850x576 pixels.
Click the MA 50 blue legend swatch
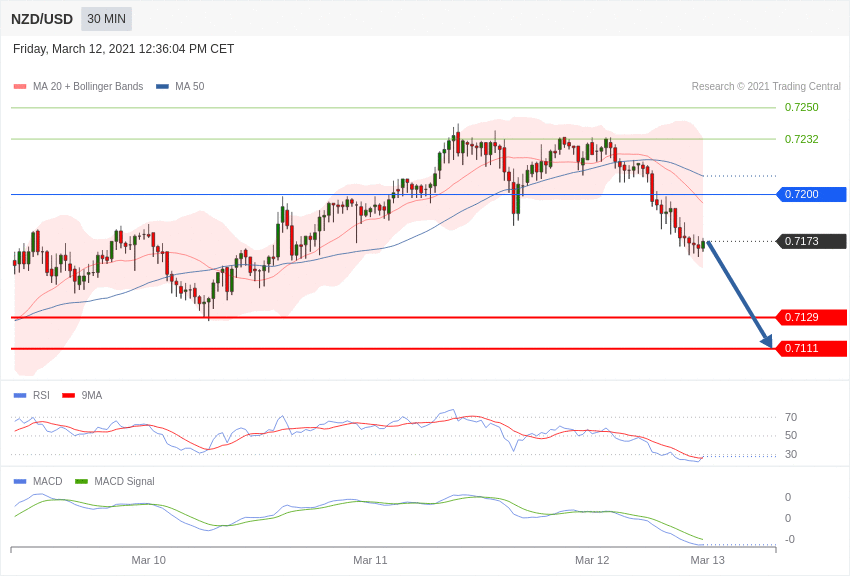pos(162,87)
